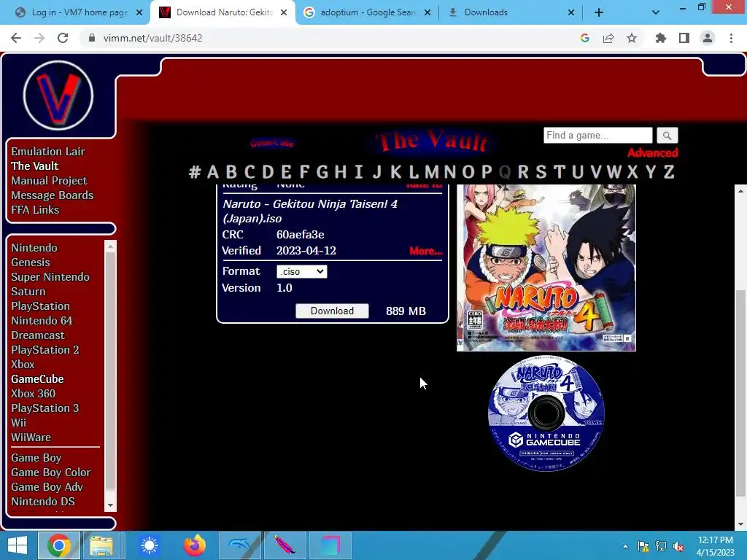Screen dimensions: 747x560
Task: Select Game Boy Color system
Action: [x=50, y=472]
